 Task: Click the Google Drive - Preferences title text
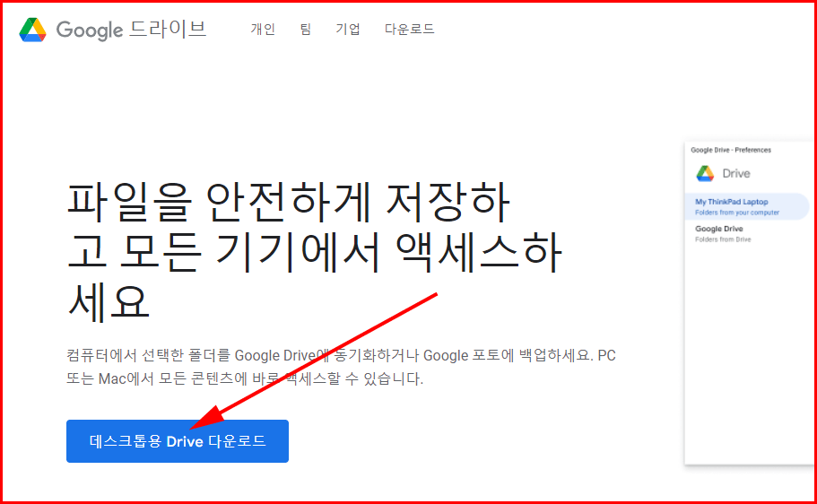point(731,150)
